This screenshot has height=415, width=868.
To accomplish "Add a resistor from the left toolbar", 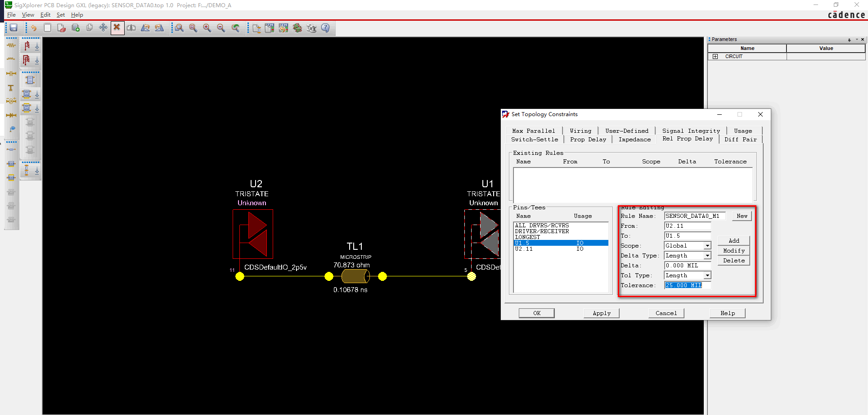I will coord(11,45).
